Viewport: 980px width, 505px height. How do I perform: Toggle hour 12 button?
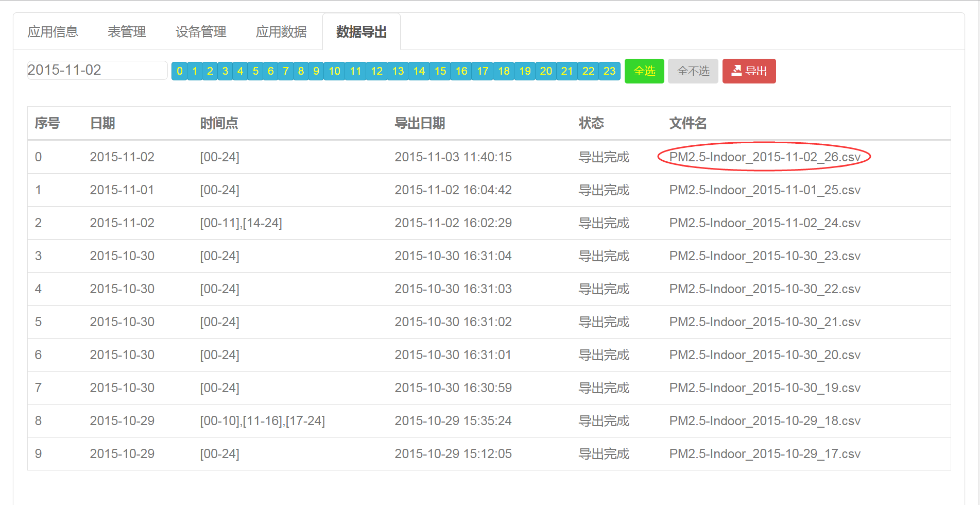(x=376, y=71)
